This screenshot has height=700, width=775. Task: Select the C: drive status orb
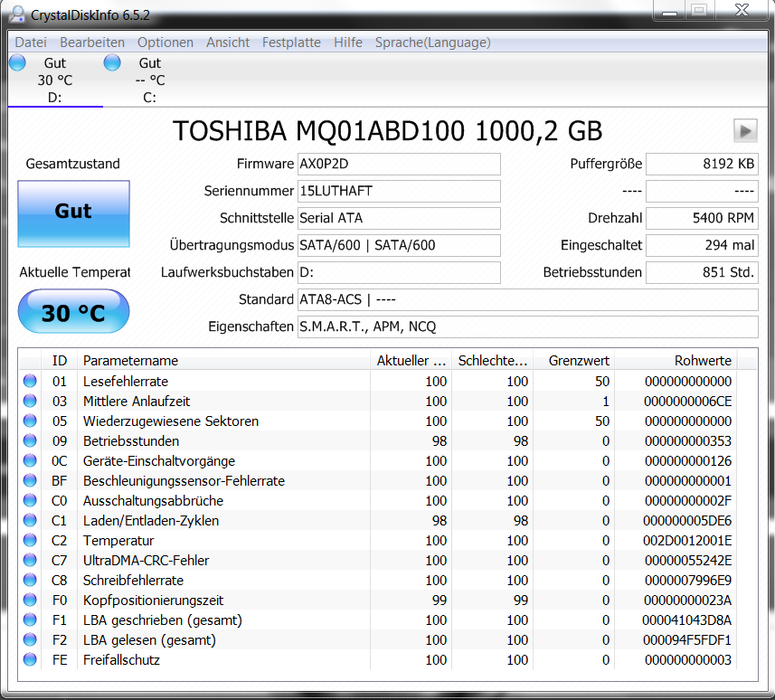coord(112,62)
